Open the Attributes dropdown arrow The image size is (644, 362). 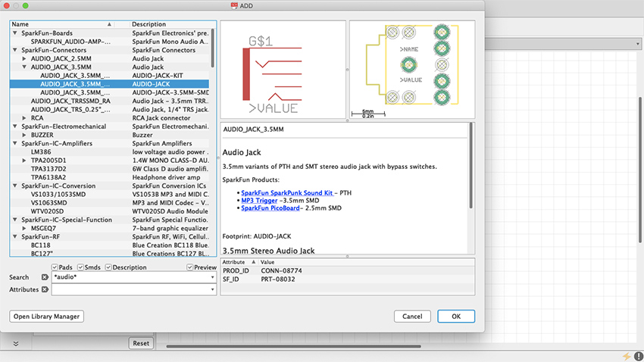[212, 289]
